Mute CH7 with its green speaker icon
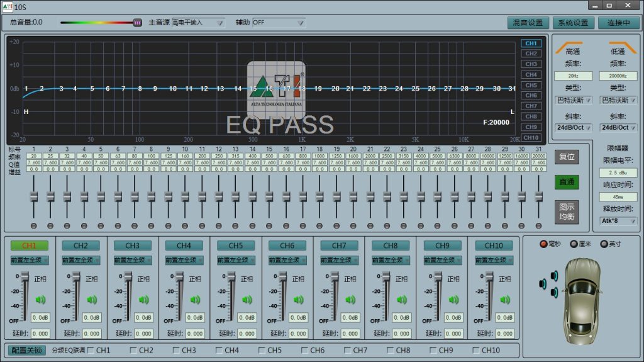644x362 pixels. (x=350, y=300)
